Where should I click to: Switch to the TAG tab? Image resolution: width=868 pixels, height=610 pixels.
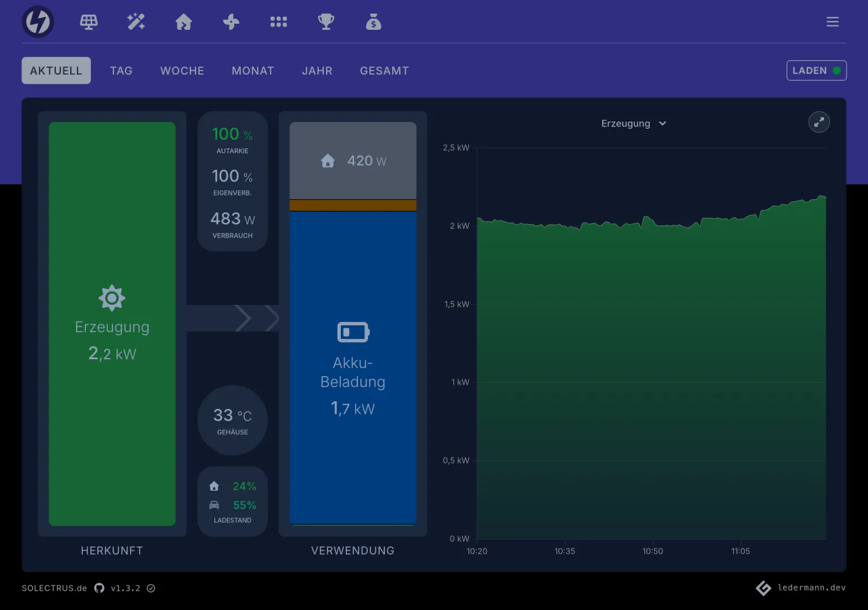coord(121,71)
